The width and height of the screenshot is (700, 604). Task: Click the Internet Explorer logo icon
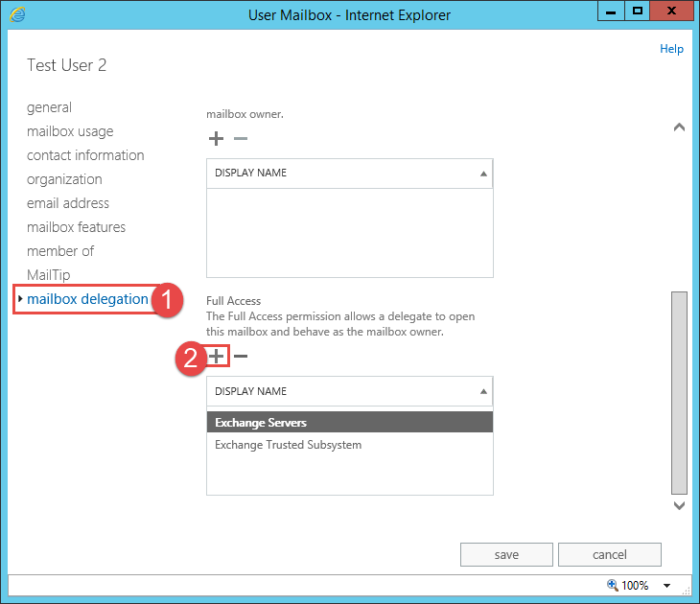coord(17,14)
